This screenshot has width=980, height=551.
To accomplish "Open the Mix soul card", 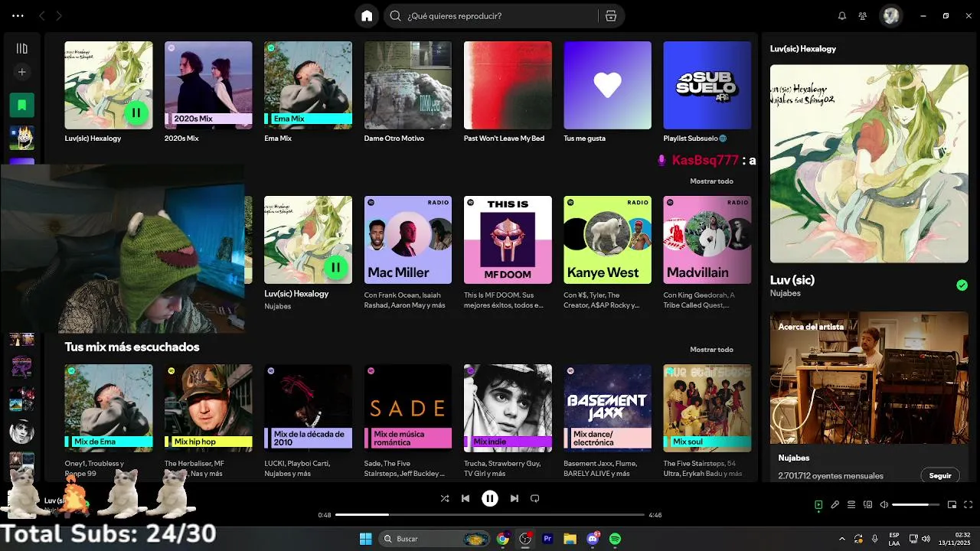I will [707, 421].
